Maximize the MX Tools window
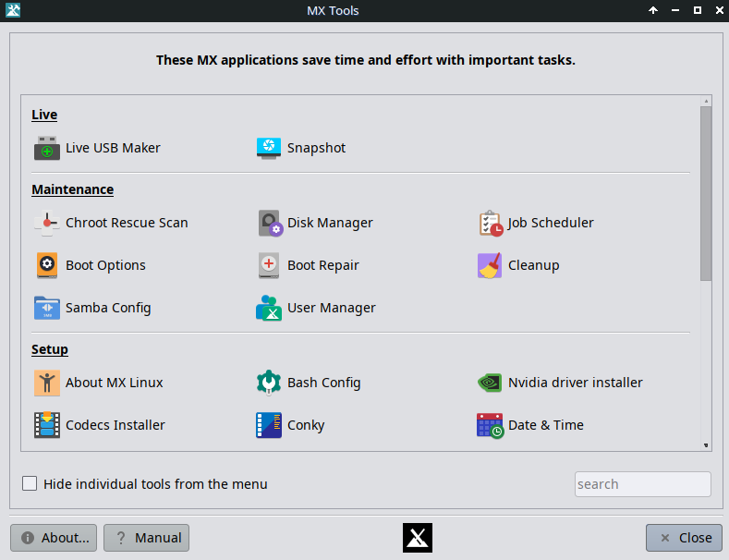The image size is (729, 560). [698, 10]
